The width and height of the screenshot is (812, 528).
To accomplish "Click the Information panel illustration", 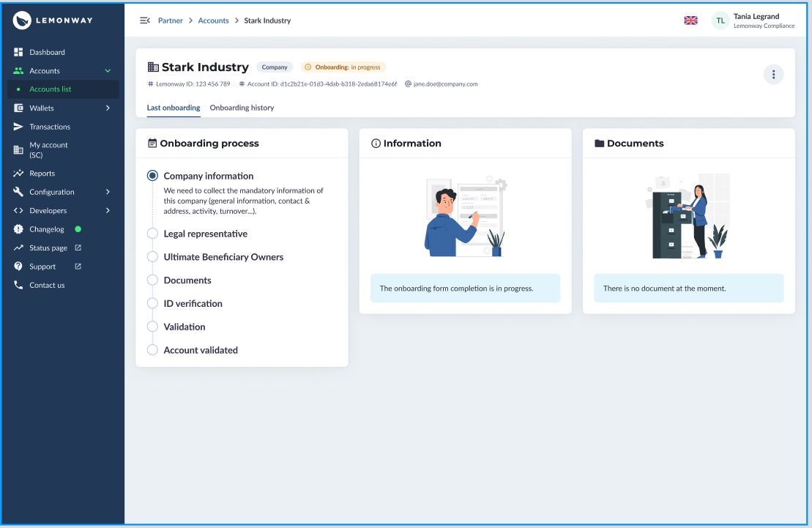I will pyautogui.click(x=465, y=216).
